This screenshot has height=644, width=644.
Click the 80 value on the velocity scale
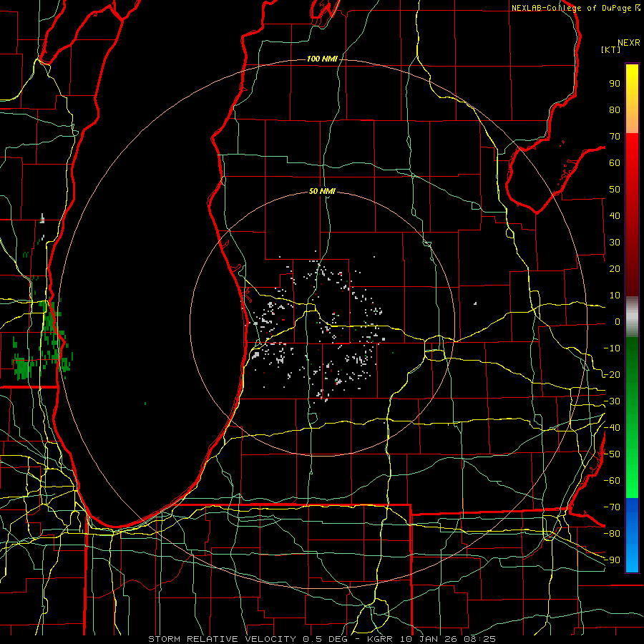[x=615, y=109]
